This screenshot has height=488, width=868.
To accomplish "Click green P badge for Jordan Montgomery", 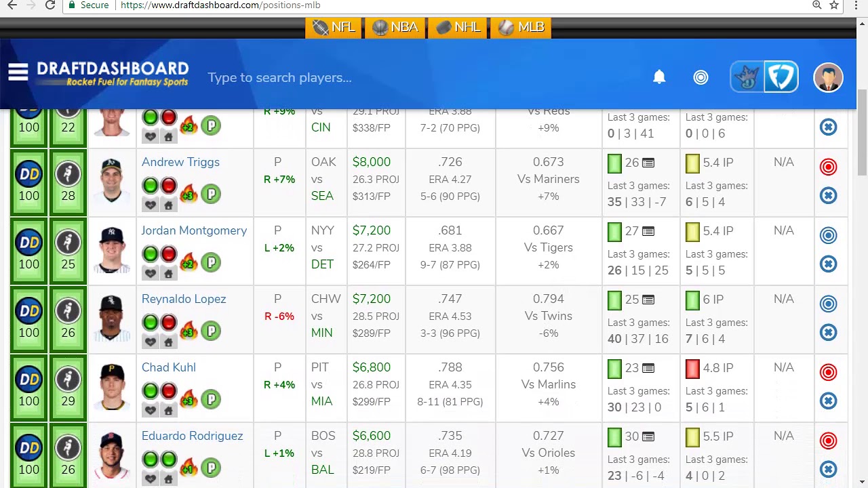I will click(211, 262).
